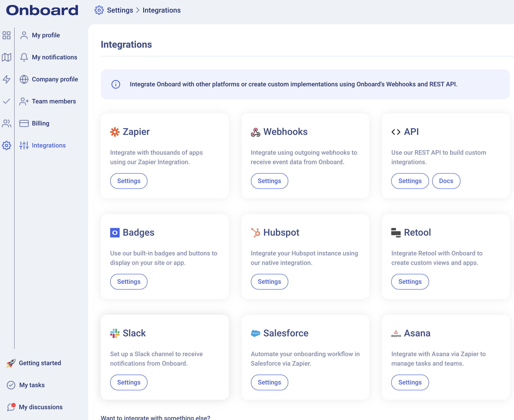Open Hubspot Settings

click(x=269, y=282)
